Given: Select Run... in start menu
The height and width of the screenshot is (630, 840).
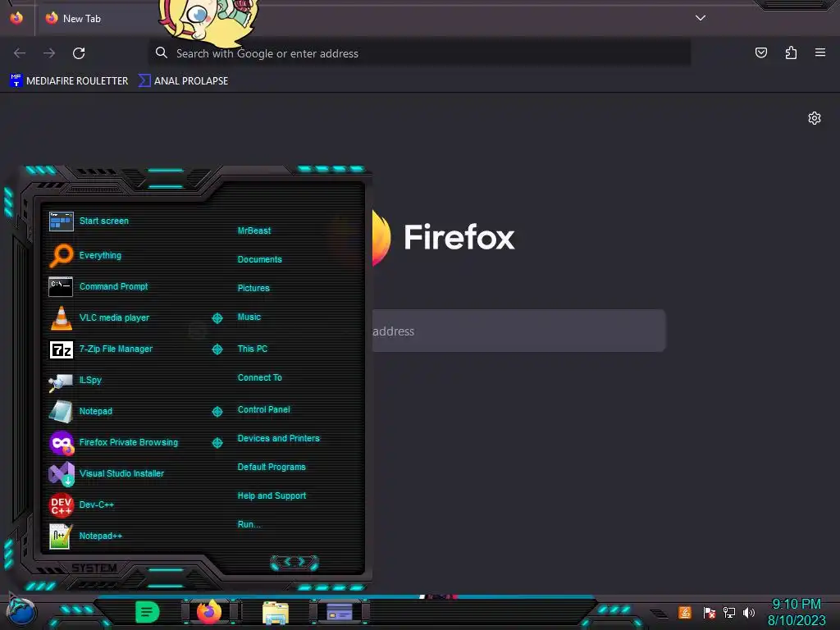Looking at the screenshot, I should (249, 524).
